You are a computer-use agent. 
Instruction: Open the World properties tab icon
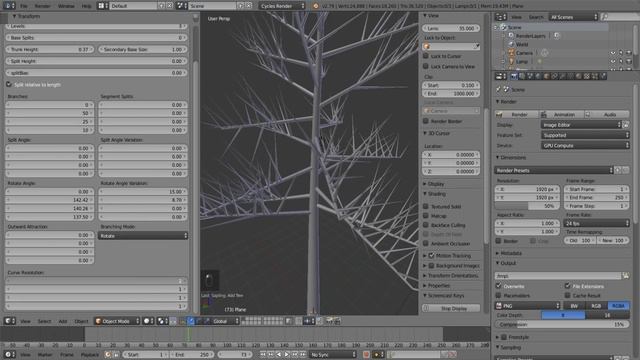coord(538,76)
